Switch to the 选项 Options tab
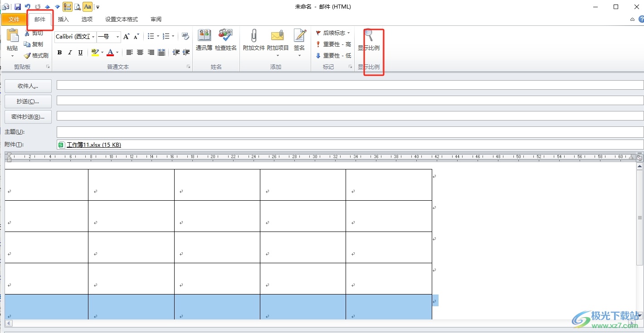 click(x=87, y=19)
